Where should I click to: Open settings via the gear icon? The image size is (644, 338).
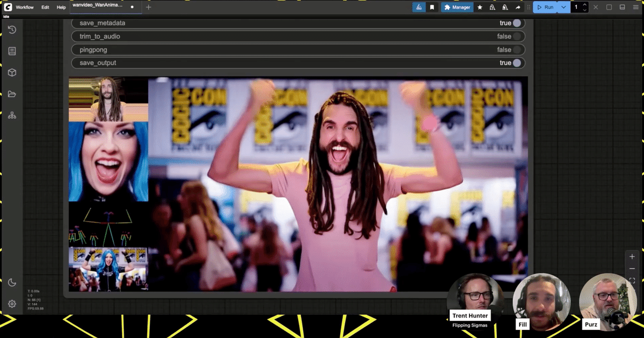12,304
